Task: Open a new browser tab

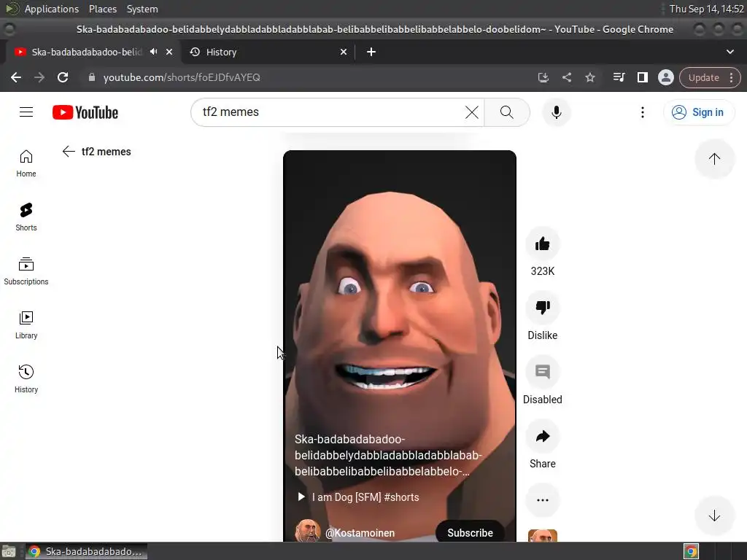Action: pyautogui.click(x=371, y=52)
